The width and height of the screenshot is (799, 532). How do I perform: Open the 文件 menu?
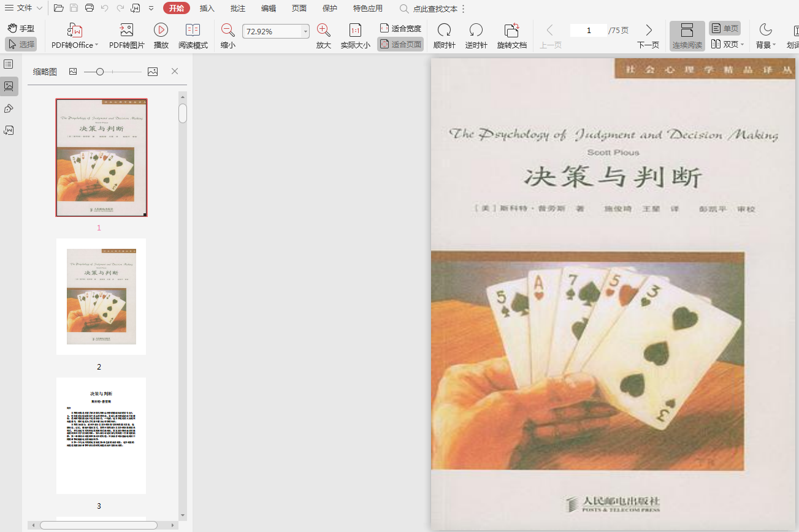[x=23, y=8]
